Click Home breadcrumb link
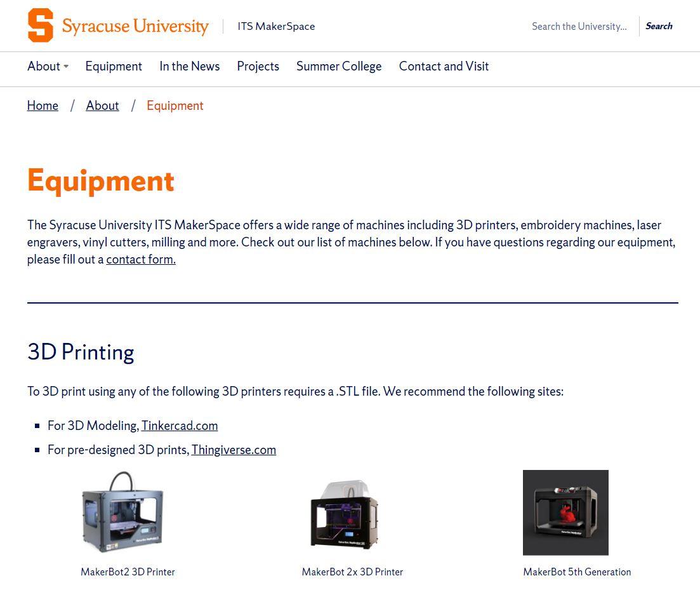This screenshot has height=590, width=700. coord(43,105)
